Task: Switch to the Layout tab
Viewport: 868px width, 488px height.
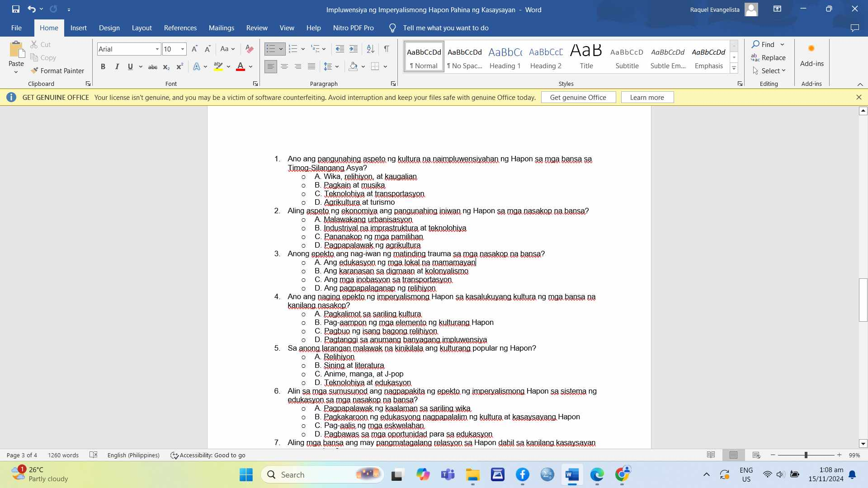Action: click(142, 28)
